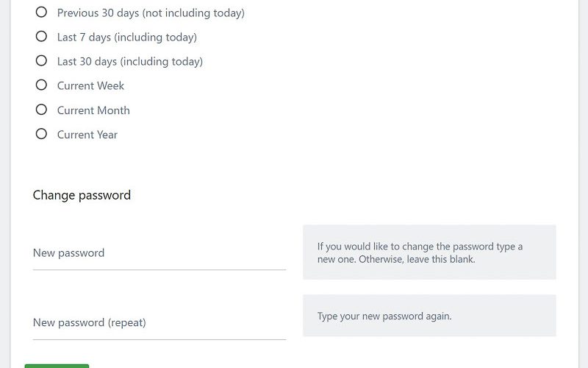Click the 'Current Month' label text
Viewport: 588px width, 368px height.
pos(93,110)
